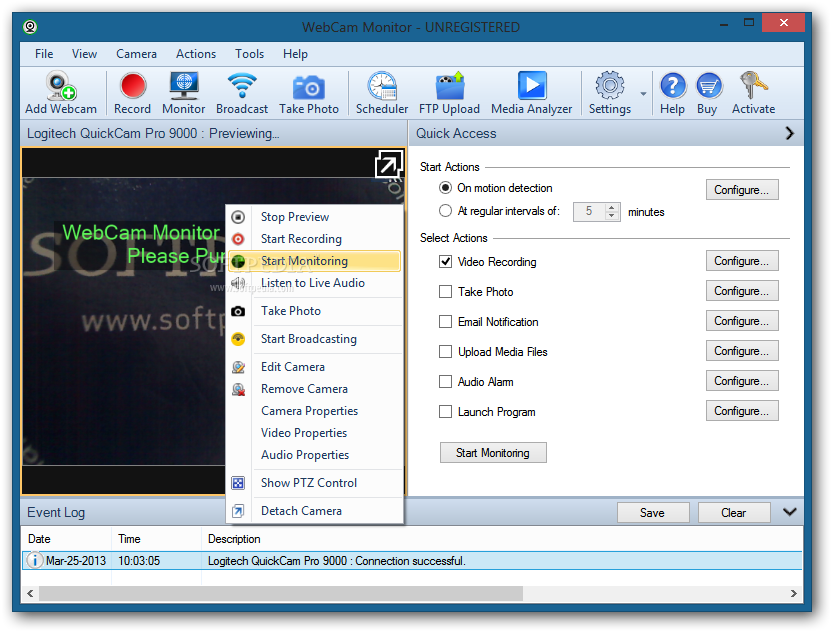Select the Connection successful log entry
This screenshot has height=632, width=832.
(412, 561)
